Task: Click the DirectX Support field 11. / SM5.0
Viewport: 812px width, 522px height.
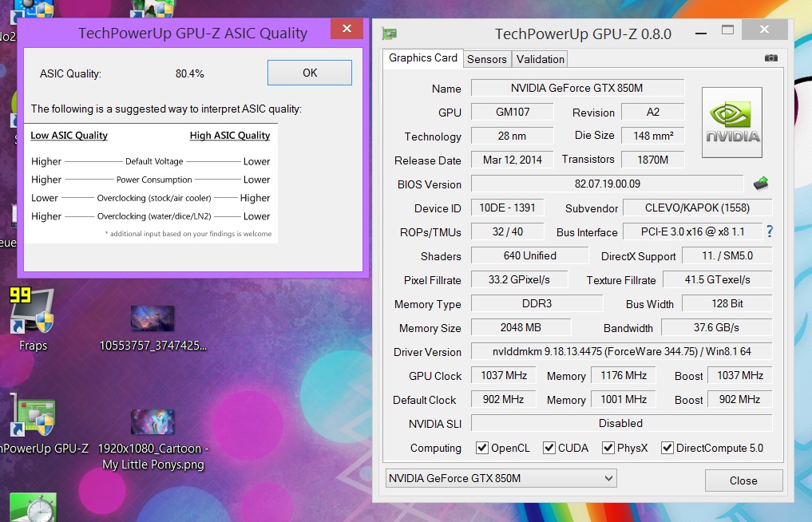Action: 727,255
